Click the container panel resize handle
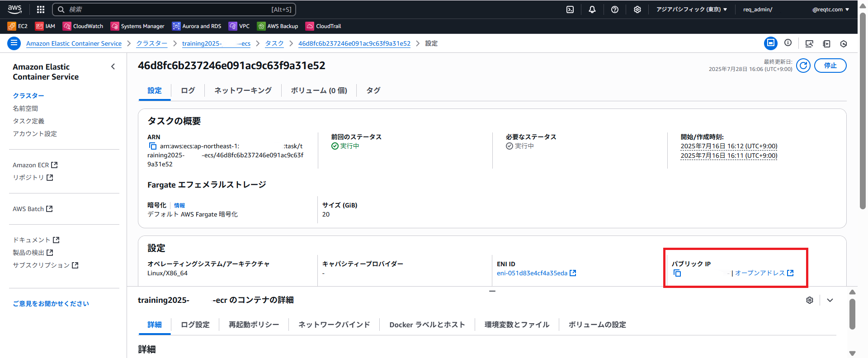The image size is (868, 358). tap(492, 291)
